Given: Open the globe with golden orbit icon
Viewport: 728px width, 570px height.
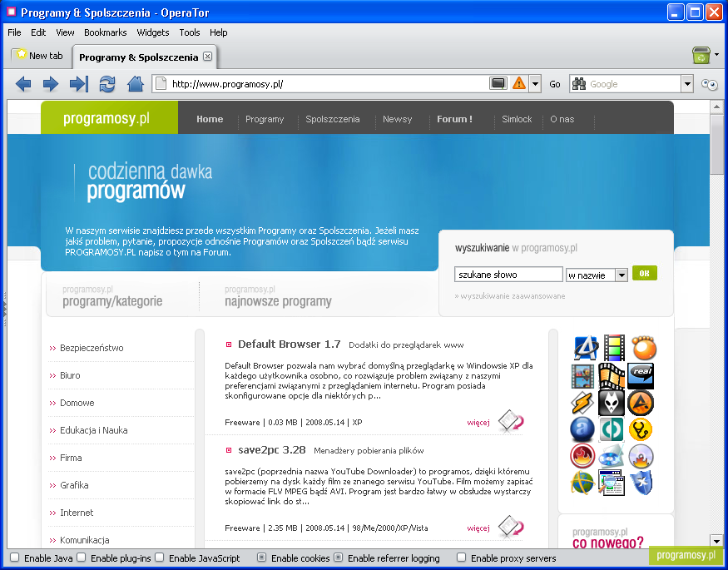Looking at the screenshot, I should tap(582, 483).
